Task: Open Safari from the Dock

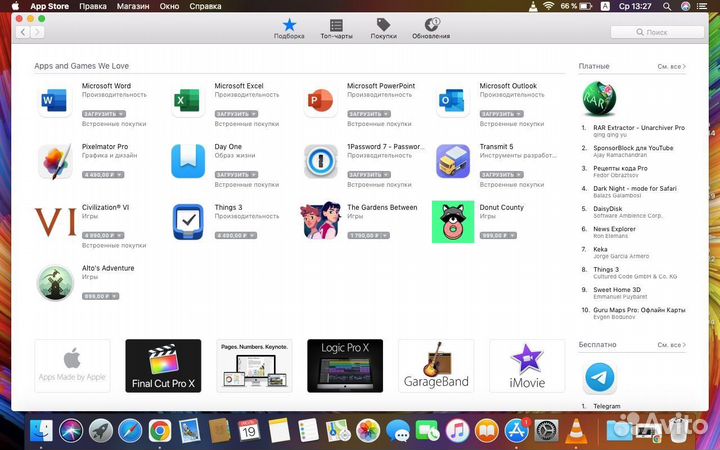Action: pos(130,432)
